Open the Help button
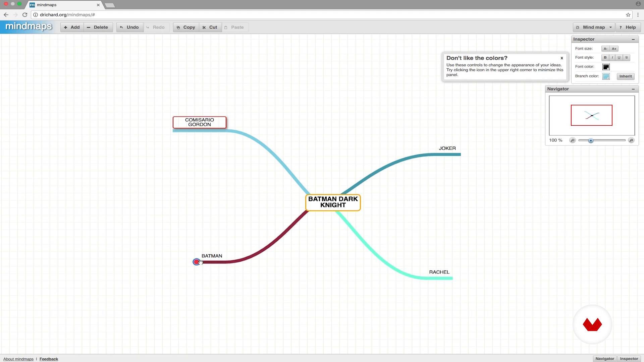Screen dimensions: 644x362 pos(628,27)
